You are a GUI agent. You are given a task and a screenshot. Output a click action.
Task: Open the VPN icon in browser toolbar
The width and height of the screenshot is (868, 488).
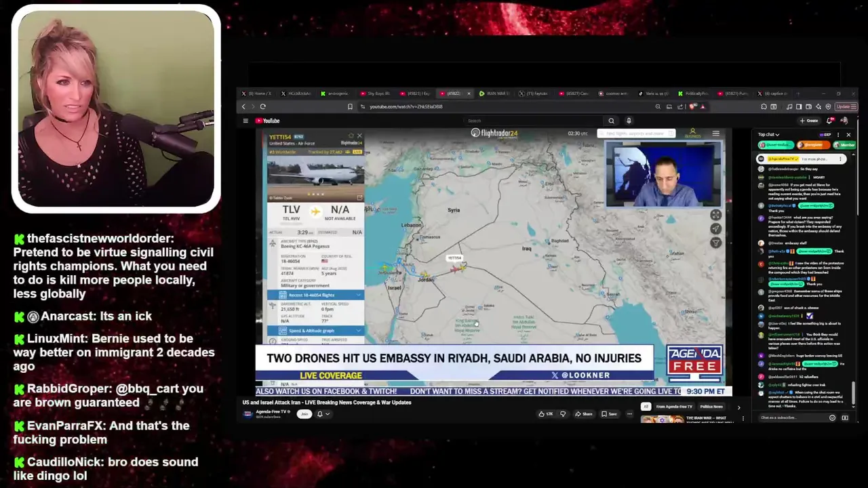point(828,106)
